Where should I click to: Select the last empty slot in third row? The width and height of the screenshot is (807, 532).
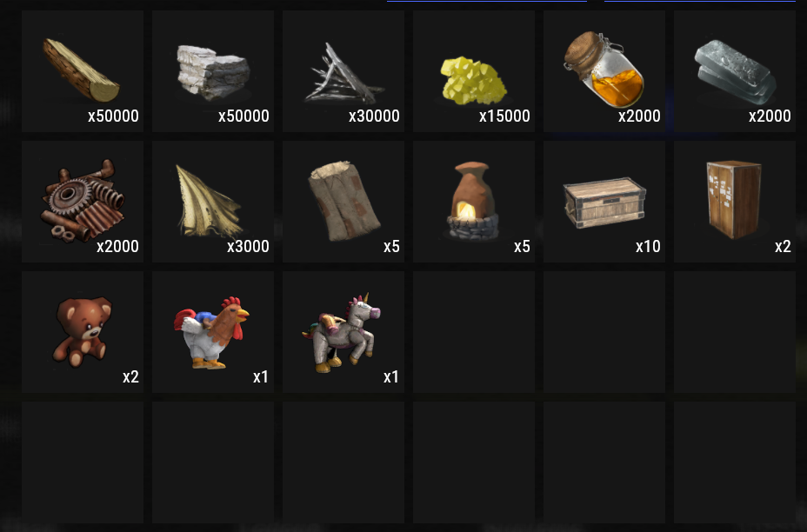point(735,332)
